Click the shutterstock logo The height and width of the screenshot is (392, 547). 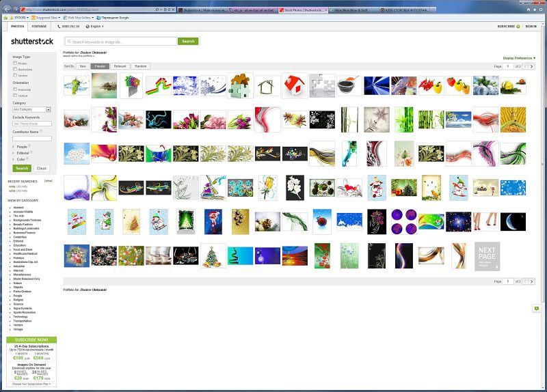point(32,42)
